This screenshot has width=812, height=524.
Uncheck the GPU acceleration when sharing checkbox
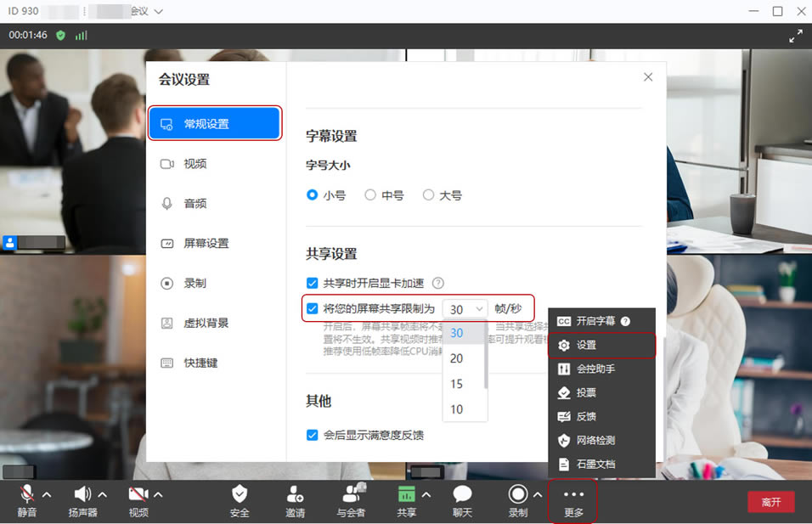[x=313, y=283]
